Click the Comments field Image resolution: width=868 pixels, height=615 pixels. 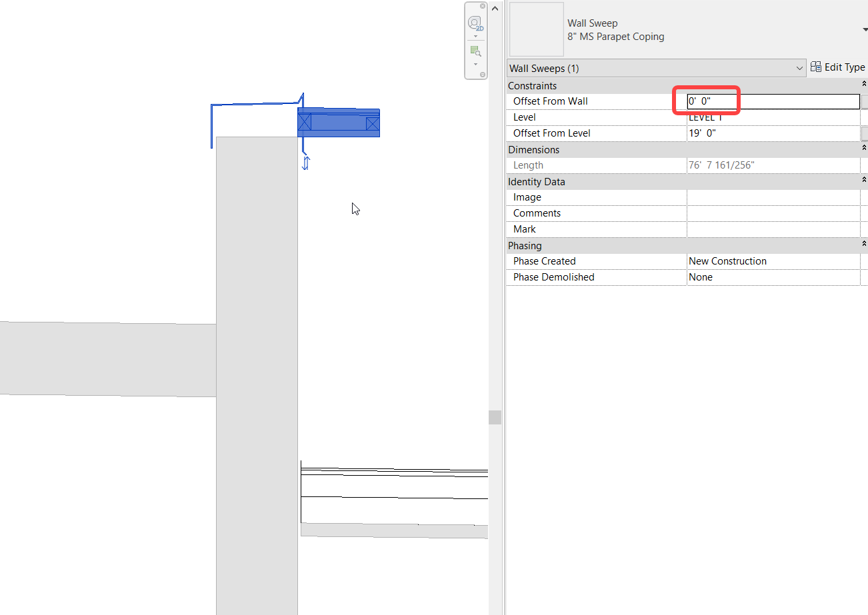pyautogui.click(x=773, y=213)
